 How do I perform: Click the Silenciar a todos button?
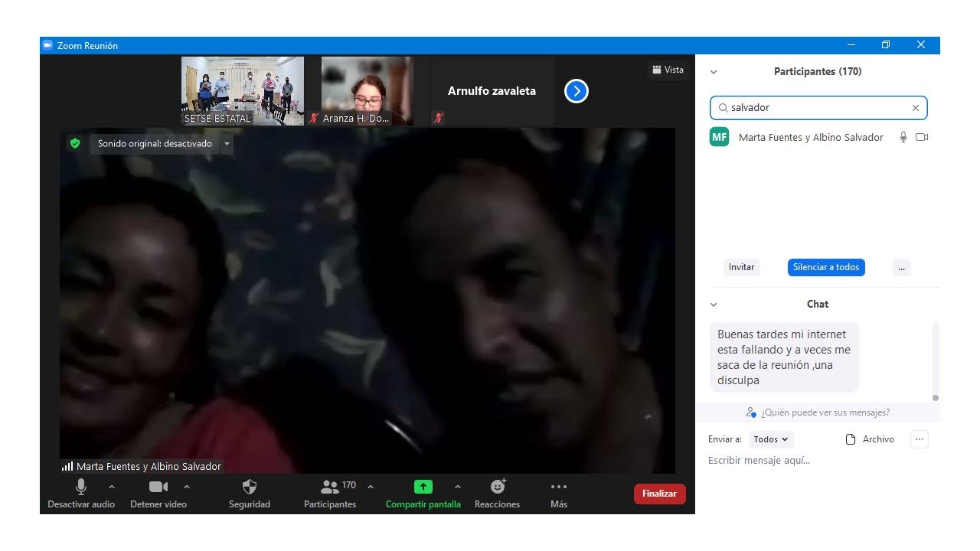click(826, 267)
